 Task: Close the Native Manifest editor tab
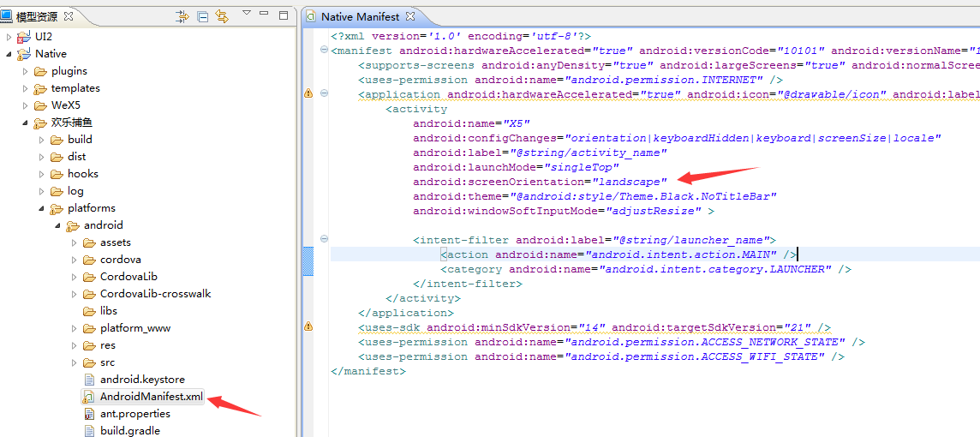[x=409, y=16]
